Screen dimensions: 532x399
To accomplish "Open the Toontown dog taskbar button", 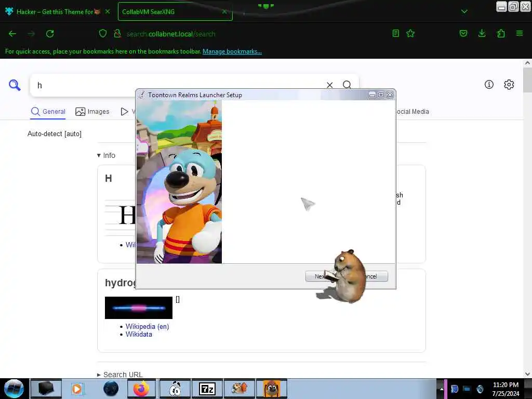I will tap(272, 389).
